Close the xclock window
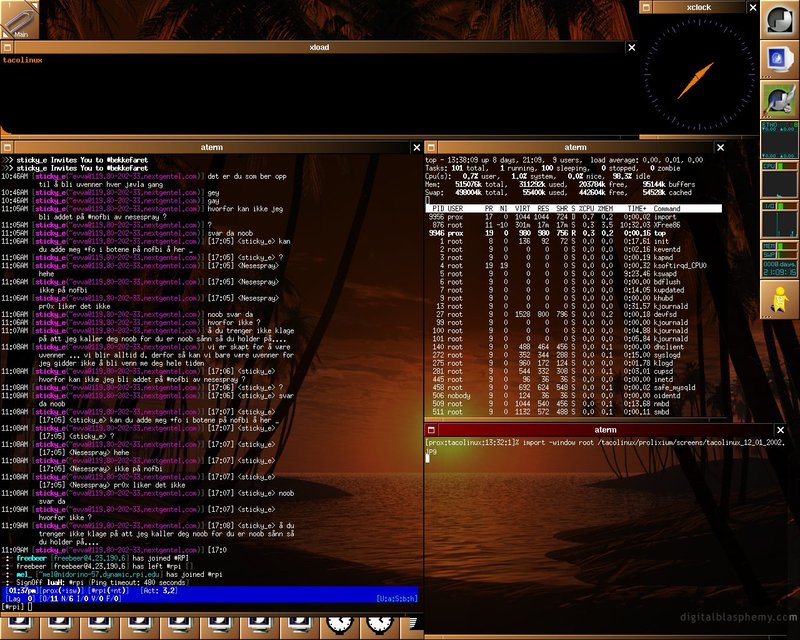The width and height of the screenshot is (800, 640). [753, 8]
